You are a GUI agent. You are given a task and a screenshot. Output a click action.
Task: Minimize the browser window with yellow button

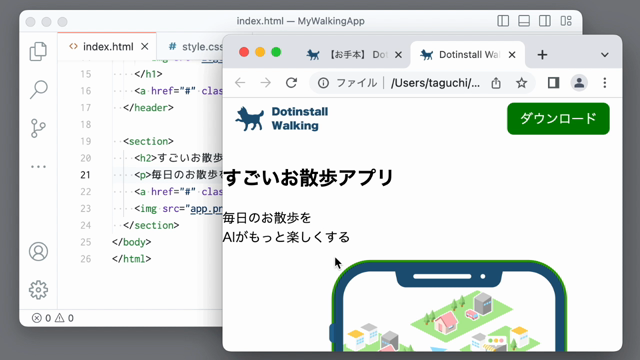260,52
